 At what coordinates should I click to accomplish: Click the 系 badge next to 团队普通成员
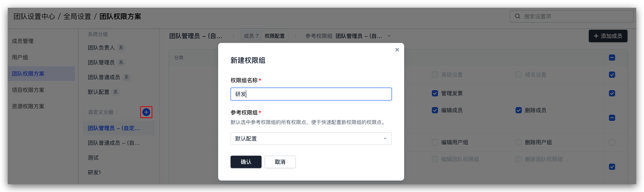pos(127,77)
